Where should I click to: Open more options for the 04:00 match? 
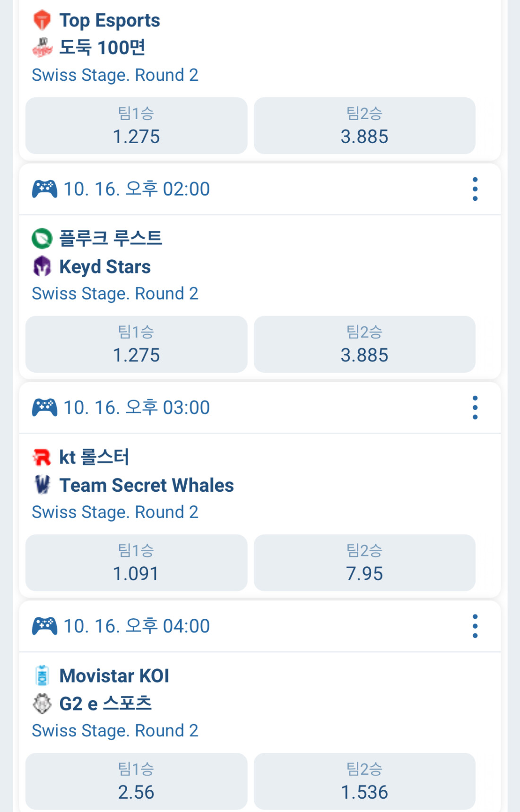tap(475, 626)
